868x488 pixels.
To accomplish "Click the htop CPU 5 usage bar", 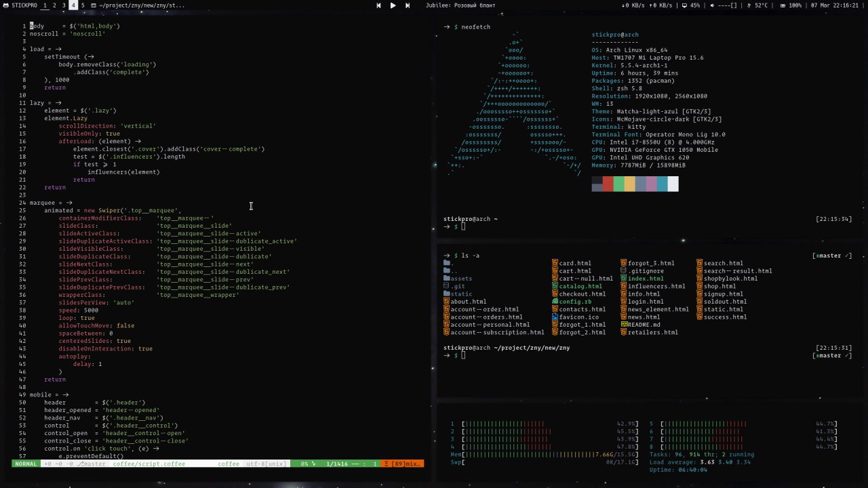I will click(x=749, y=424).
